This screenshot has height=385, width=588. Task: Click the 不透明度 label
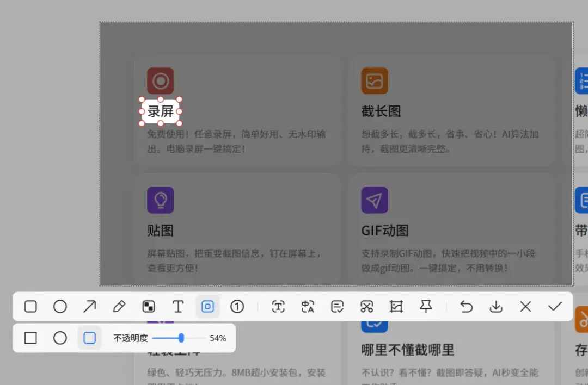131,338
